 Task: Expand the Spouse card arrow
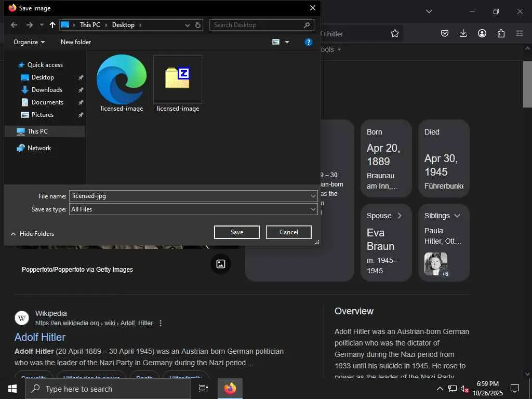(x=400, y=216)
